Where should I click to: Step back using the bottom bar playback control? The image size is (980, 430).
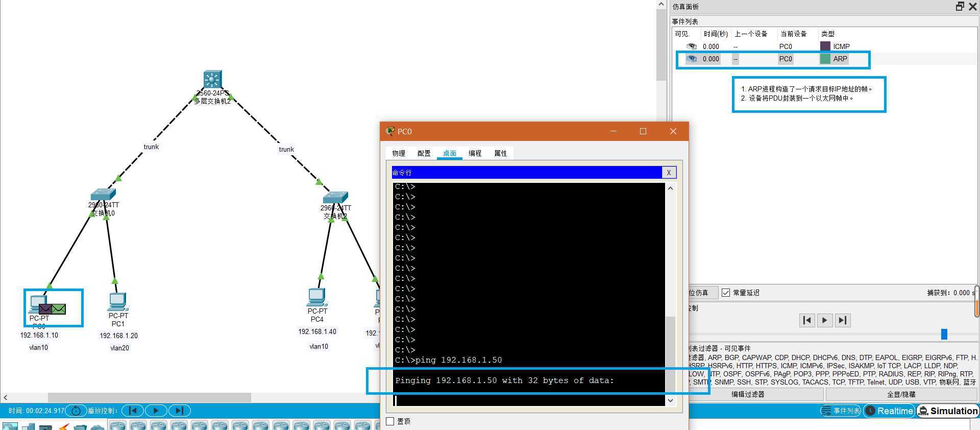pyautogui.click(x=133, y=411)
